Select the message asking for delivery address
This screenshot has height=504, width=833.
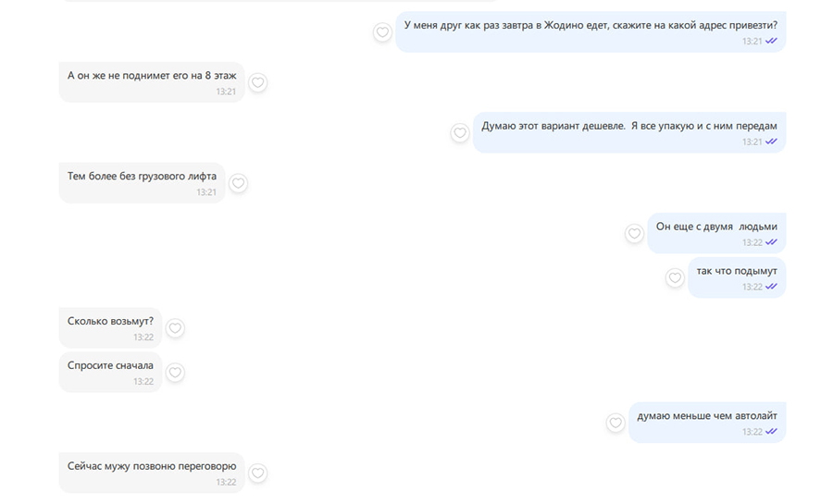(x=591, y=31)
